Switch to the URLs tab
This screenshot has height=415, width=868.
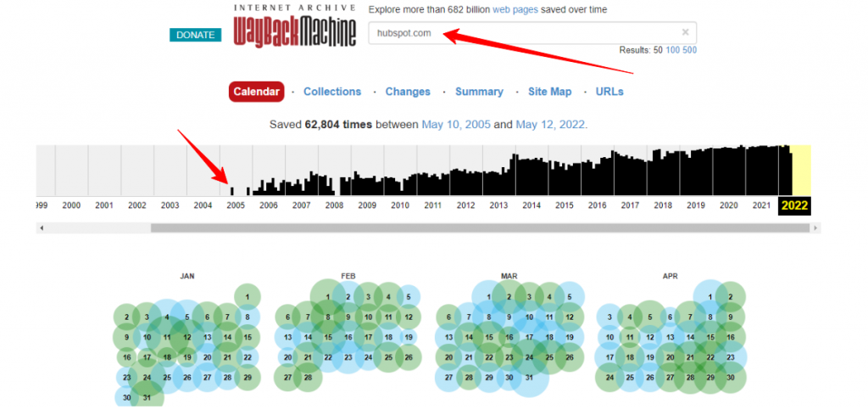pos(609,92)
